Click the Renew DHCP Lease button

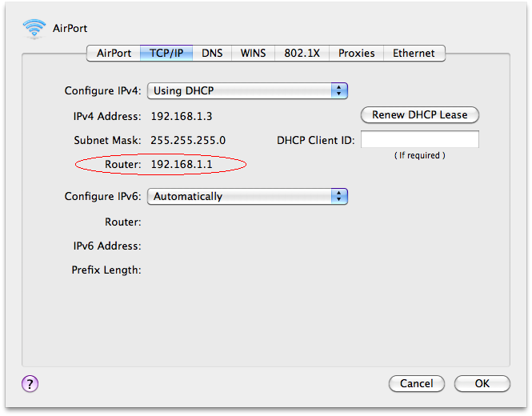click(420, 114)
